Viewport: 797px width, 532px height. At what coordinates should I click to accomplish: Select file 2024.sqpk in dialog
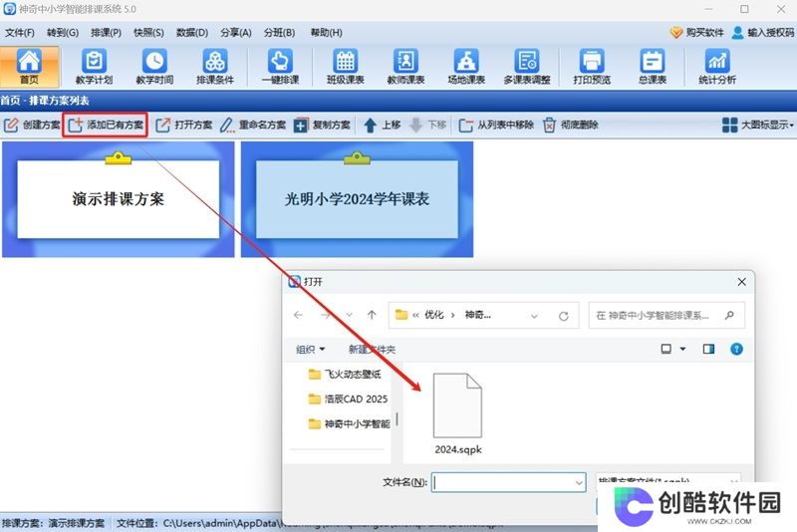[457, 414]
